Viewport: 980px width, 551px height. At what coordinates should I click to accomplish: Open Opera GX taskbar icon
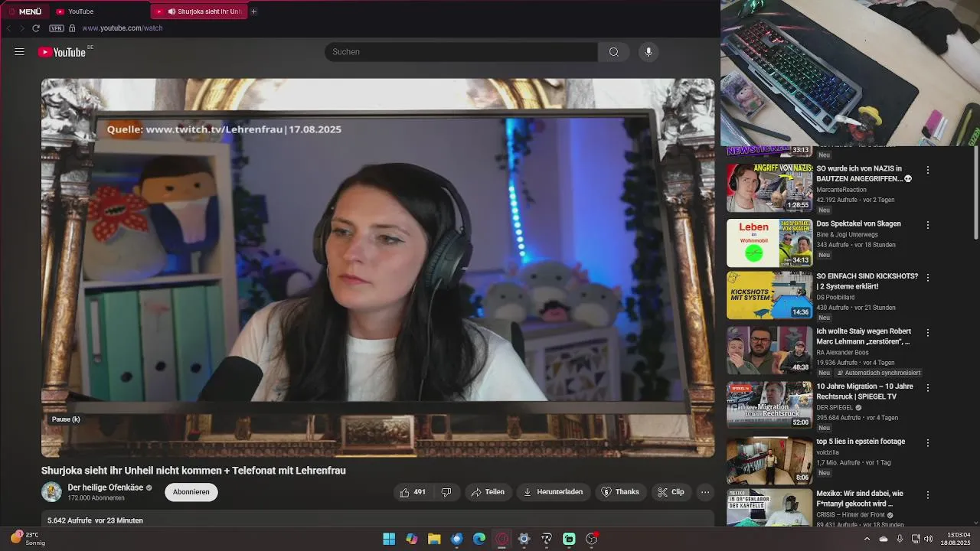(x=501, y=539)
